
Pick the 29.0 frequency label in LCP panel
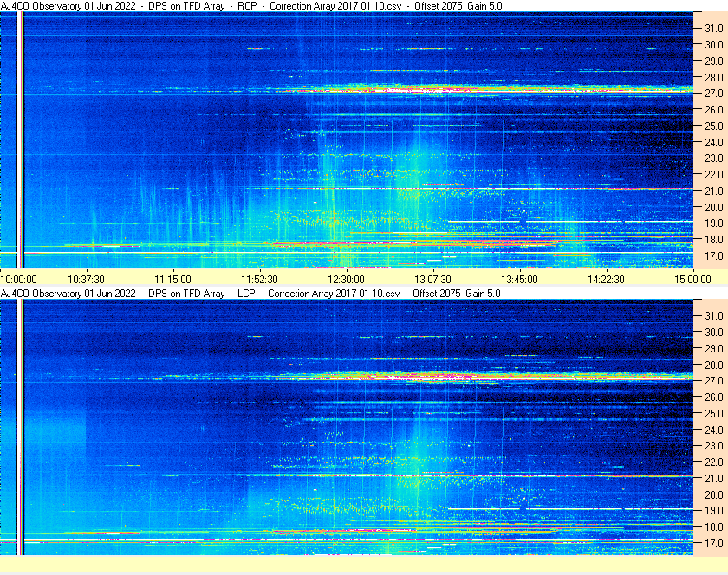[714, 348]
